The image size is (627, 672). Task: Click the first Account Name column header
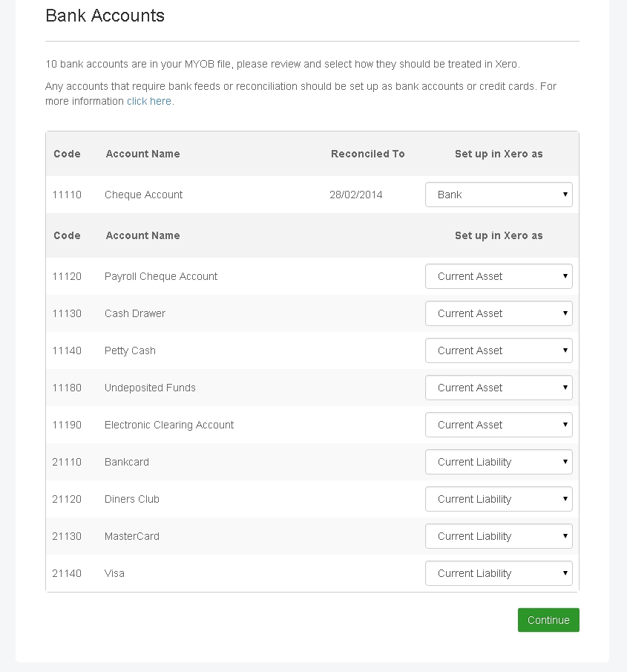coord(142,154)
